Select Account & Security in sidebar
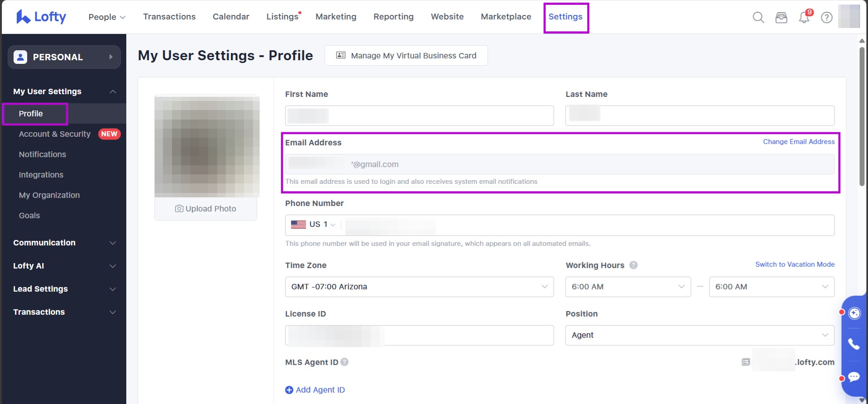The image size is (868, 404). (55, 134)
